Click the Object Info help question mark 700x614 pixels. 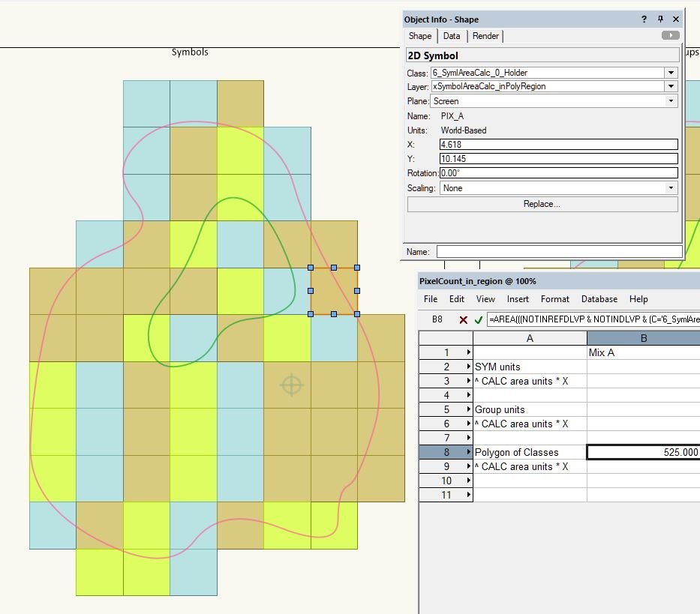click(x=644, y=19)
